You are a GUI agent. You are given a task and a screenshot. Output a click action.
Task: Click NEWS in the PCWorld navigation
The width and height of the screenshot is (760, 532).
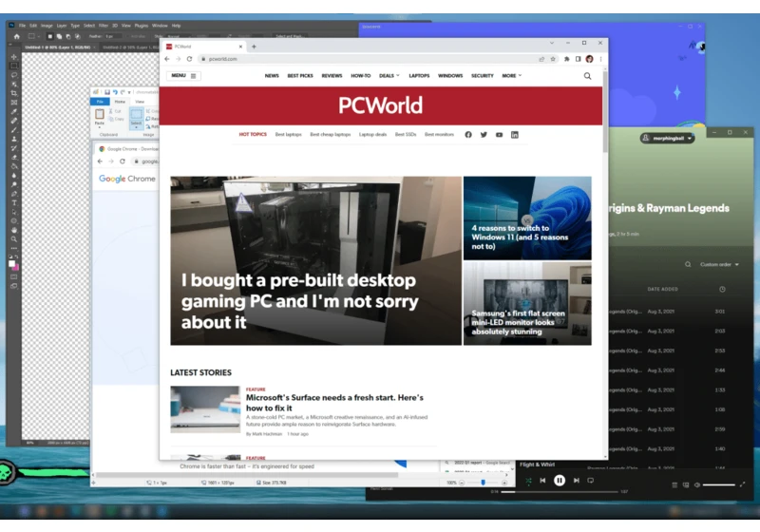coord(272,76)
